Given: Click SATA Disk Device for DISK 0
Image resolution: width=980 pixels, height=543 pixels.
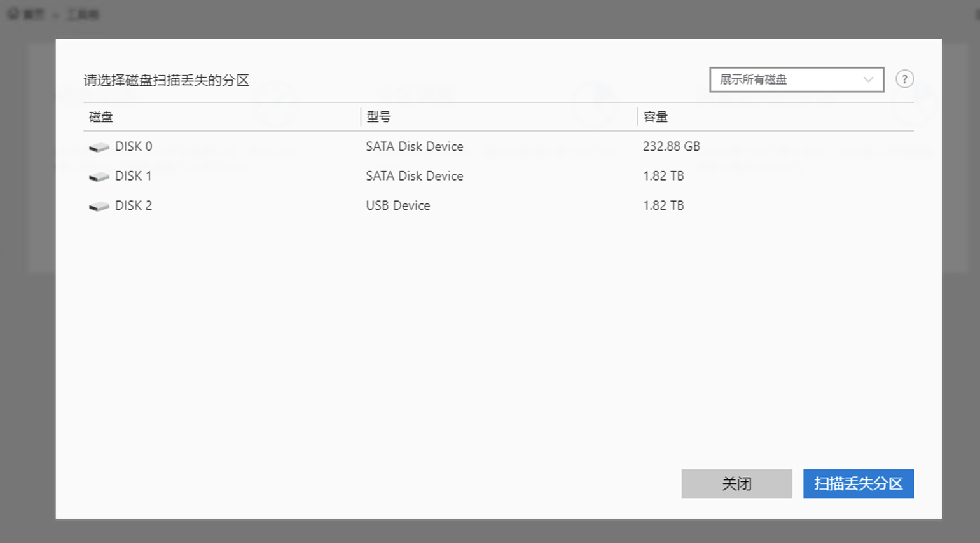Looking at the screenshot, I should [x=414, y=146].
